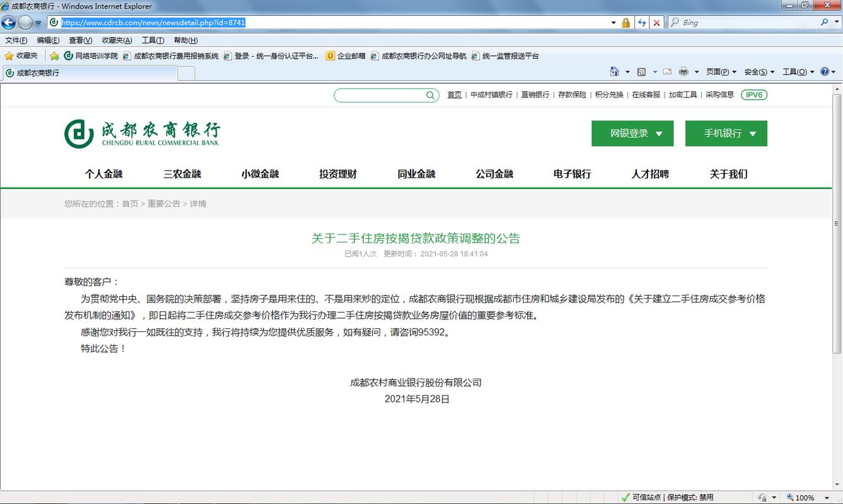The width and height of the screenshot is (843, 504).
Task: Click the refresh icon in the address bar
Action: (641, 22)
